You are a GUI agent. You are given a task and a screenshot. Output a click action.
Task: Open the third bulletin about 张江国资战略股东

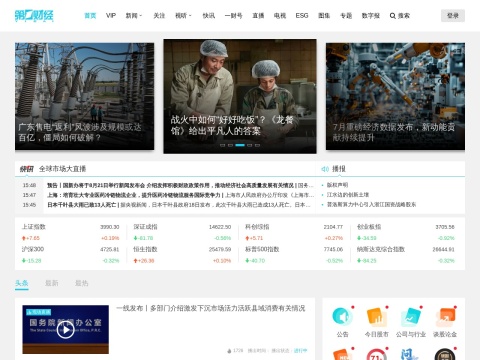point(371,204)
